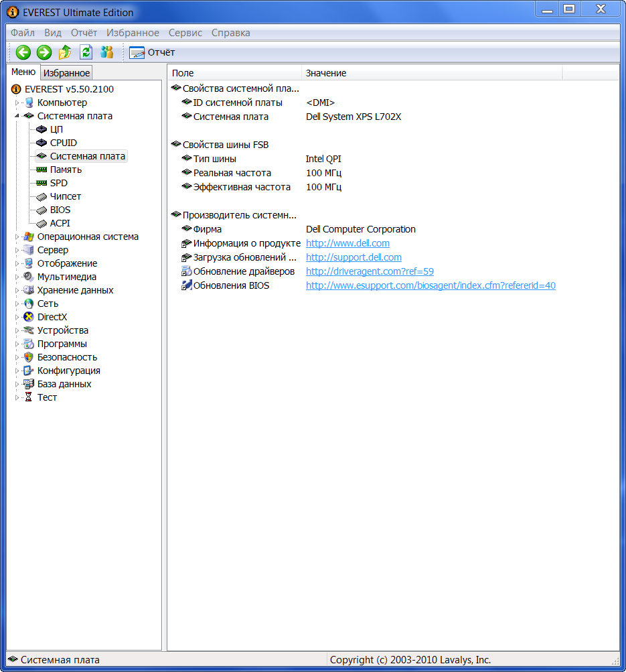Click the Поле column header
626x672 pixels.
click(234, 73)
